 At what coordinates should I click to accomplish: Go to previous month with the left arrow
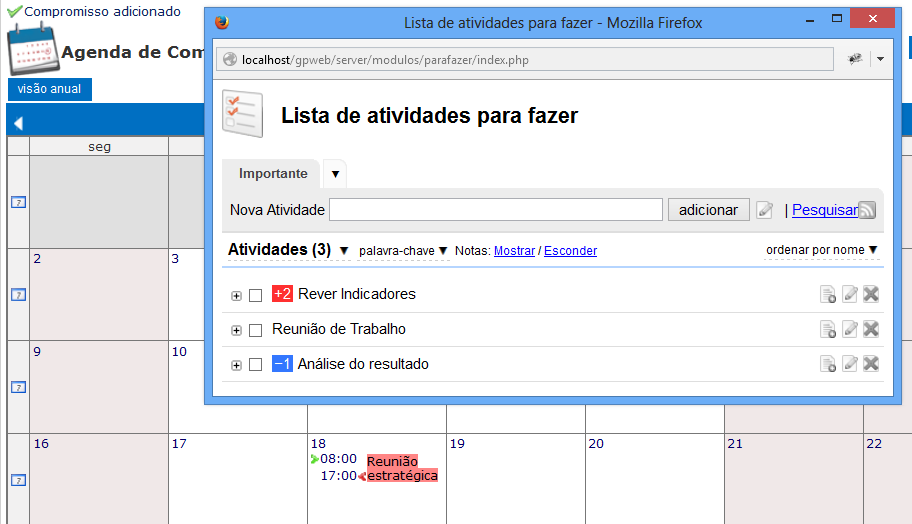[18, 123]
